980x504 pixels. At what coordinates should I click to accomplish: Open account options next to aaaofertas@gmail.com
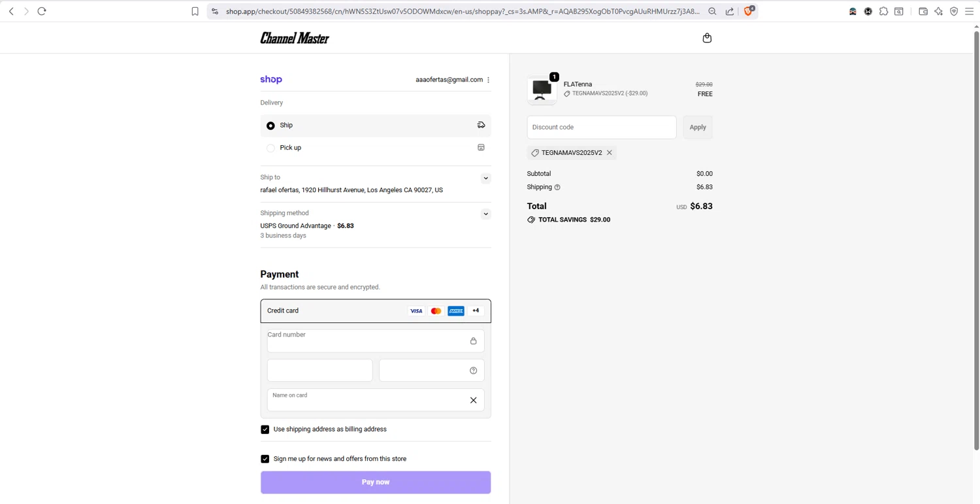pos(488,80)
